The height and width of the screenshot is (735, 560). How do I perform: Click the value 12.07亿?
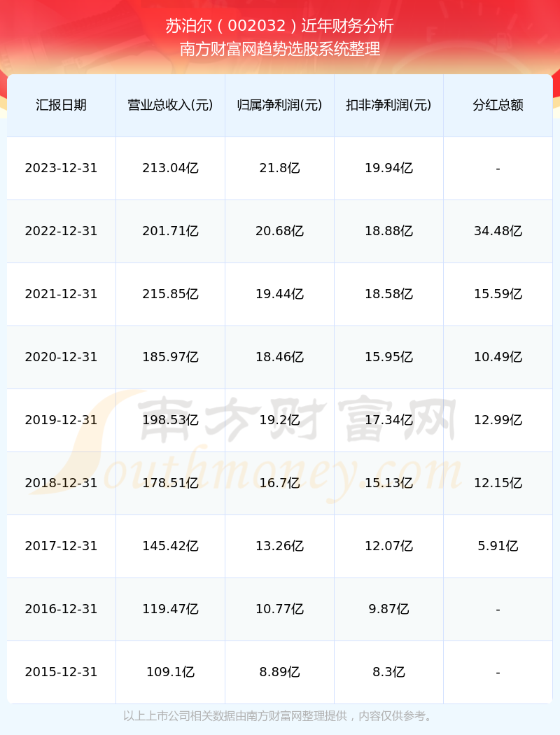(389, 546)
